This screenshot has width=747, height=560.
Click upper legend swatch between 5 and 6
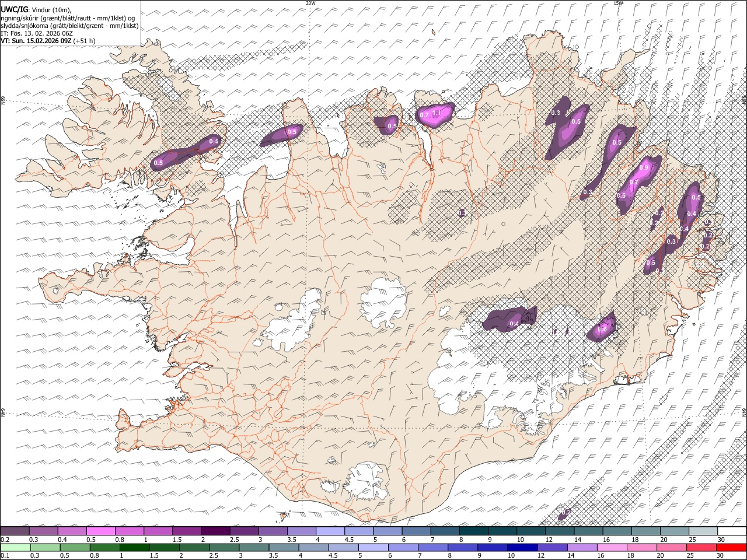(388, 531)
